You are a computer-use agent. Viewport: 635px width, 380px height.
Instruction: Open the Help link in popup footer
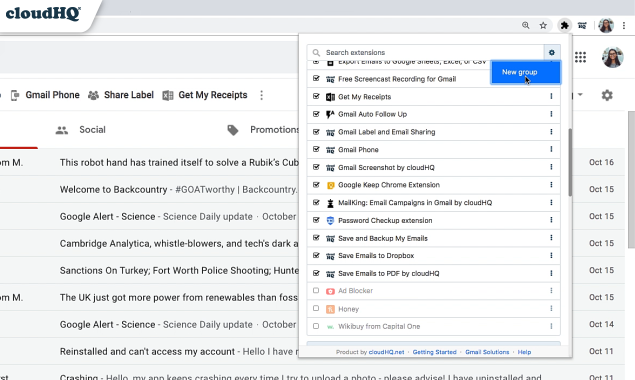click(524, 352)
